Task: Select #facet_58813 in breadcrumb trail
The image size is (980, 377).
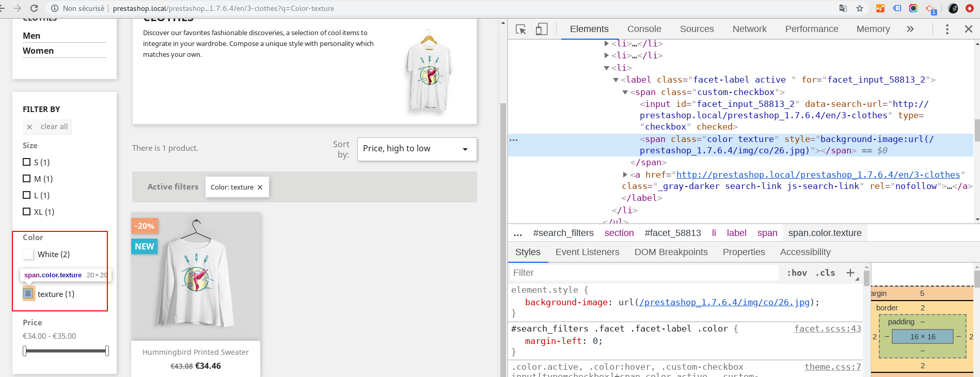Action: (673, 233)
